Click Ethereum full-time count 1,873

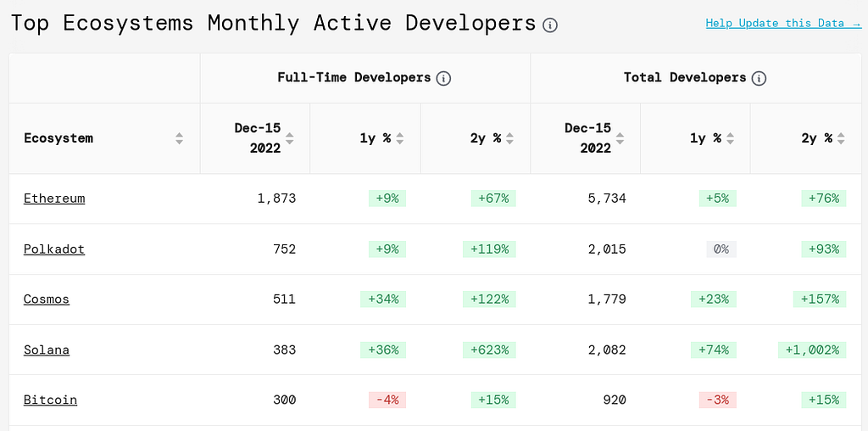[x=276, y=199]
